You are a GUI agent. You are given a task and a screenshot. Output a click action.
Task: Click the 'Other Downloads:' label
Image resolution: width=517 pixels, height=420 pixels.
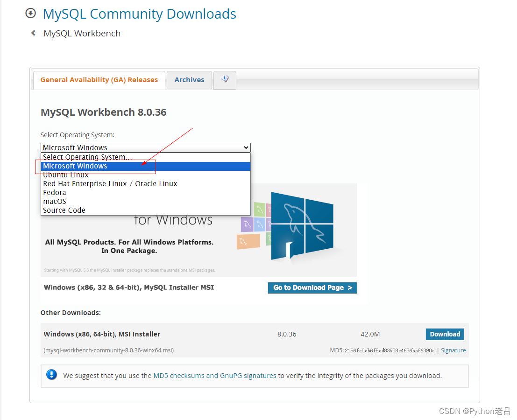click(x=71, y=313)
